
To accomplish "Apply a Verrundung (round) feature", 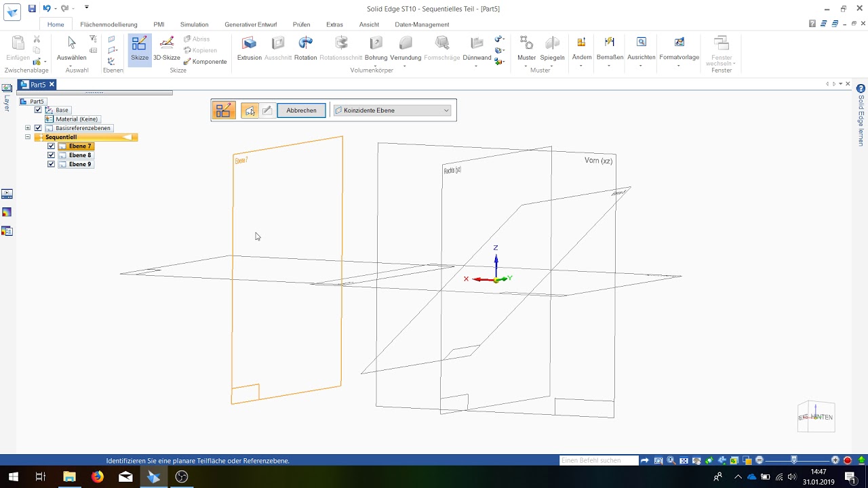I will [x=406, y=49].
